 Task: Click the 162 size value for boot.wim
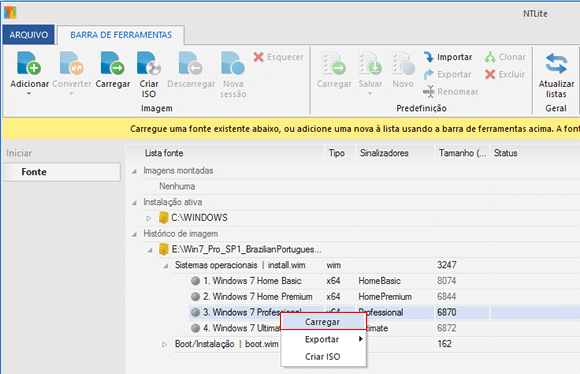pyautogui.click(x=444, y=344)
